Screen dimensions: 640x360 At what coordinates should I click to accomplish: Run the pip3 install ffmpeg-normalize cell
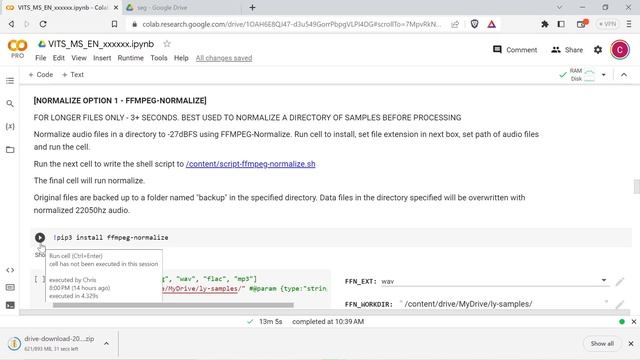[x=40, y=238]
